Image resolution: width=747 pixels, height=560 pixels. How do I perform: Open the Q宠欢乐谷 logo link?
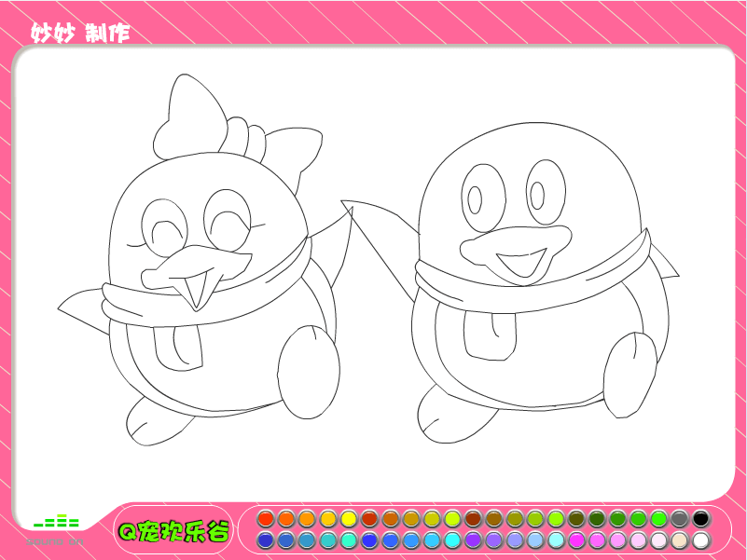click(x=173, y=531)
